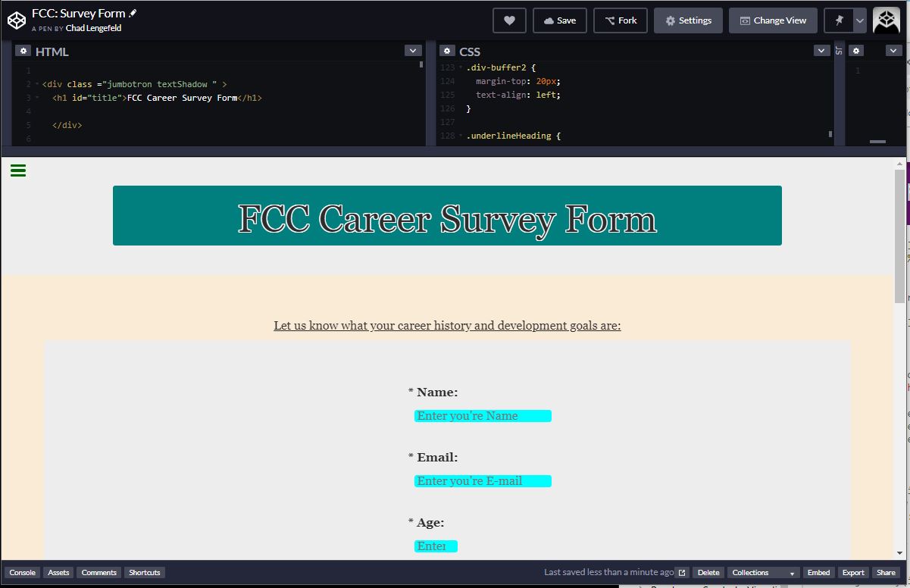Expand the HTML panel dropdown chevron
The height and width of the screenshot is (588, 910).
413,51
